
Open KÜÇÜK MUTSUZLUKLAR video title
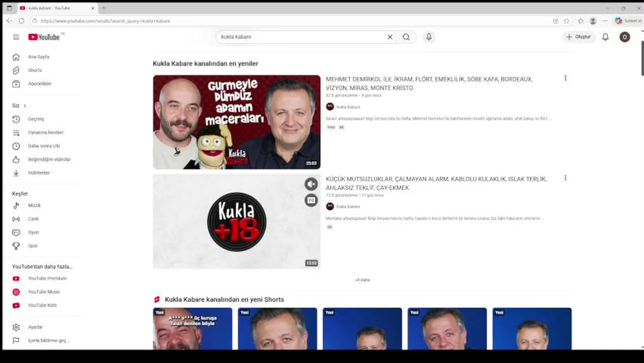coord(436,183)
